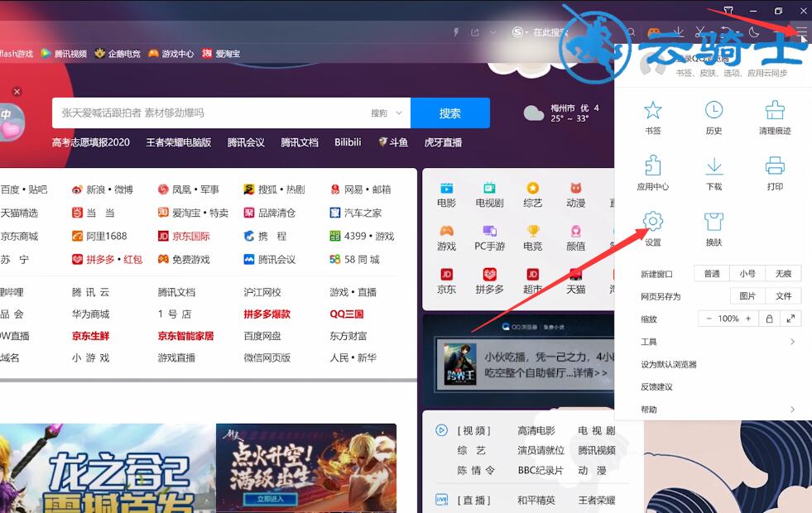Open 虎牙直播 link
Viewport: 812px width, 513px height.
point(443,142)
